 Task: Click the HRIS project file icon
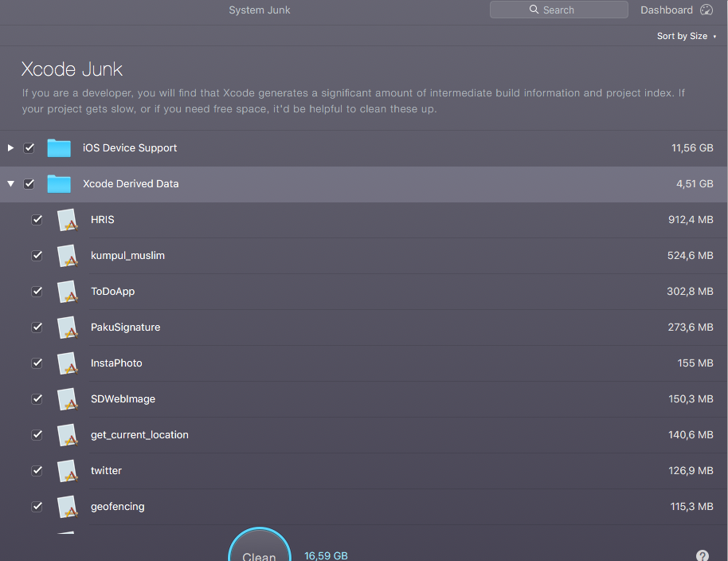(68, 220)
